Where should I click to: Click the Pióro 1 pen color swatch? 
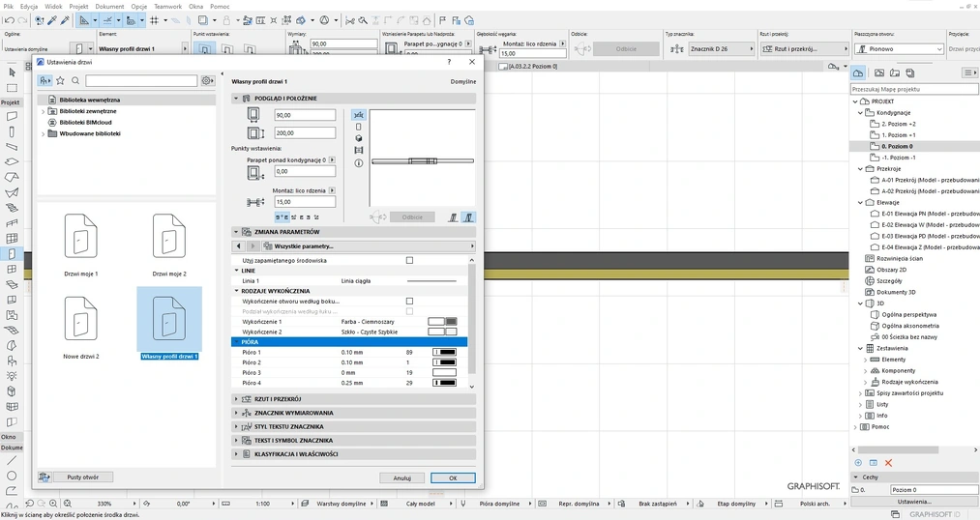pos(445,352)
